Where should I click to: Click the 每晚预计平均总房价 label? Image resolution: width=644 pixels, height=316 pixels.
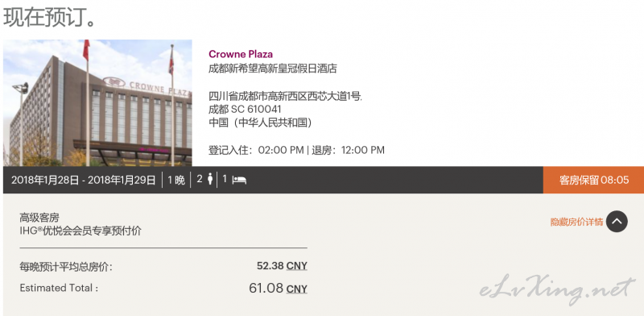66,267
